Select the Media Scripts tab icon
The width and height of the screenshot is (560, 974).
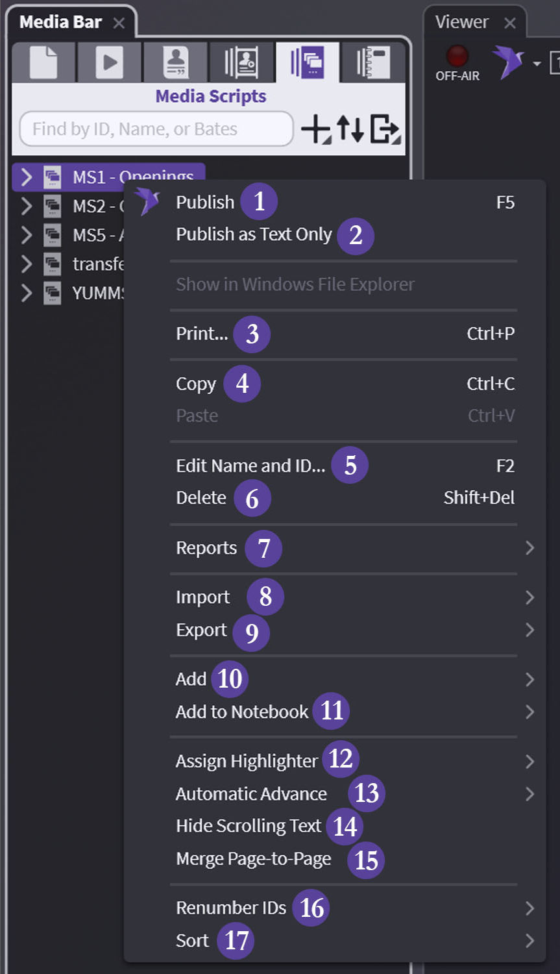tap(307, 63)
